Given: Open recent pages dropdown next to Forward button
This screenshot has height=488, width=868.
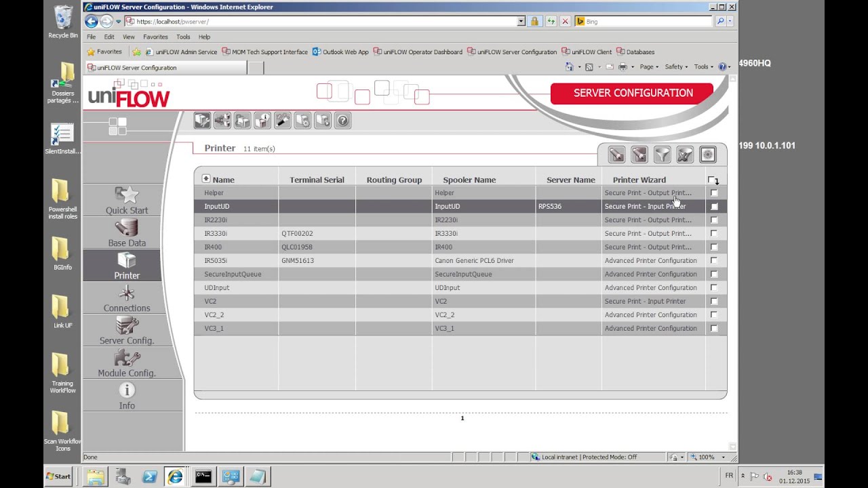Looking at the screenshot, I should tap(118, 22).
